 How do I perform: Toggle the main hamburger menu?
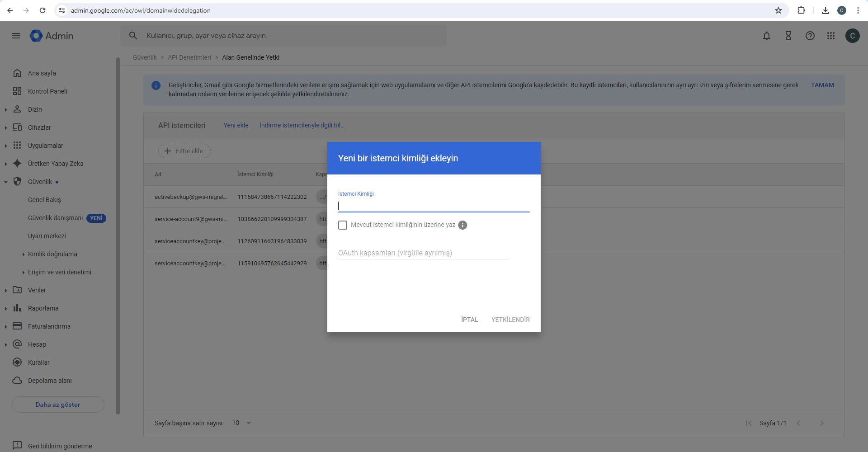point(16,36)
